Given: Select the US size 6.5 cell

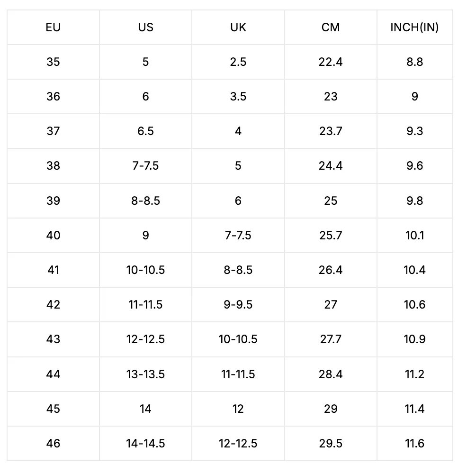Looking at the screenshot, I should (145, 131).
